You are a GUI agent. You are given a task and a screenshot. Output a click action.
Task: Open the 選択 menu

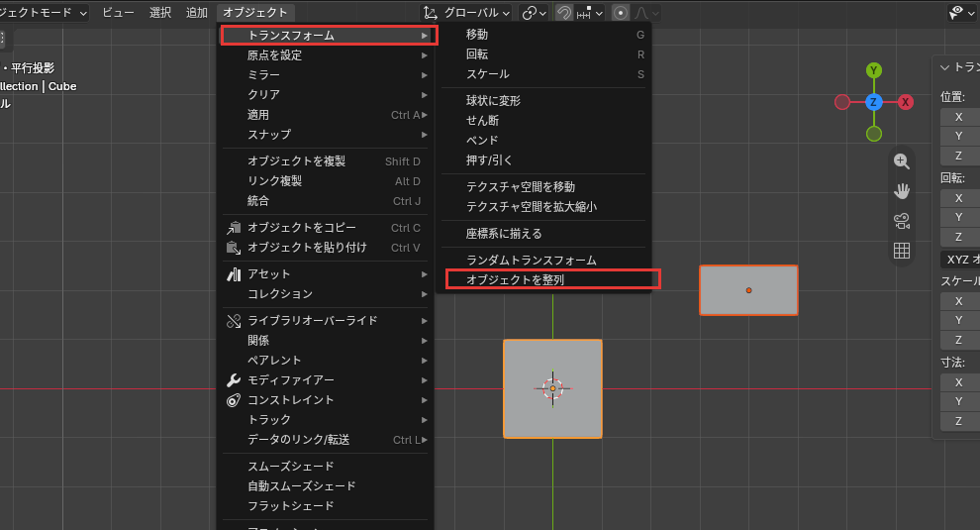coord(160,13)
